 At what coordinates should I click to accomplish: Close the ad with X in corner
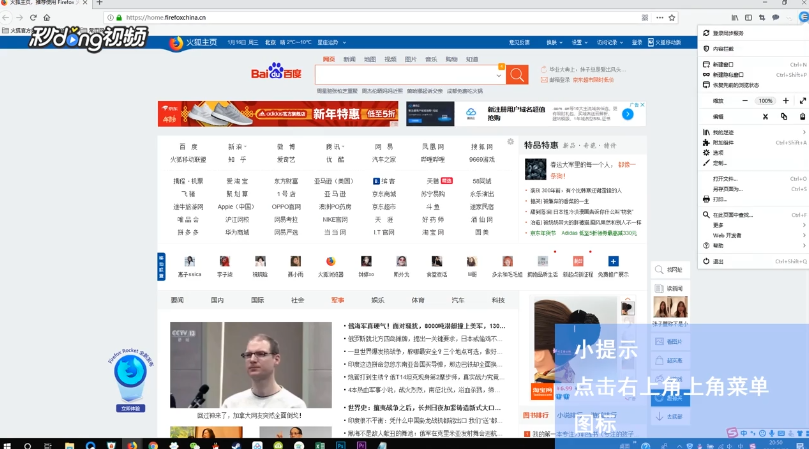[x=642, y=105]
